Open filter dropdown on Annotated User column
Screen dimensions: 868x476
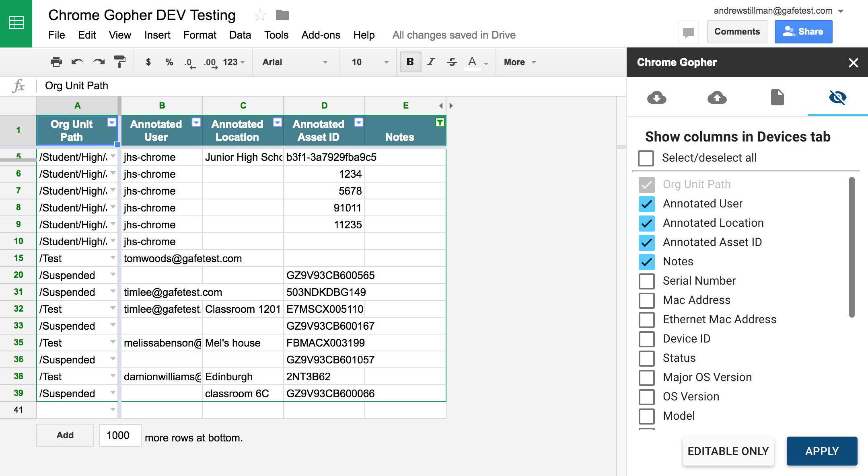196,122
